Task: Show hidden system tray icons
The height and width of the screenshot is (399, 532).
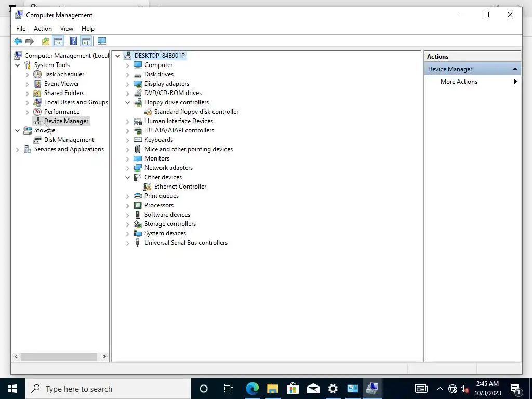Action: [440, 389]
